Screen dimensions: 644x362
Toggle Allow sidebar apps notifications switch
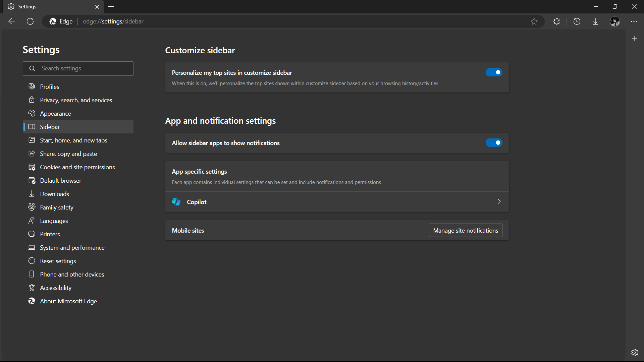tap(494, 143)
